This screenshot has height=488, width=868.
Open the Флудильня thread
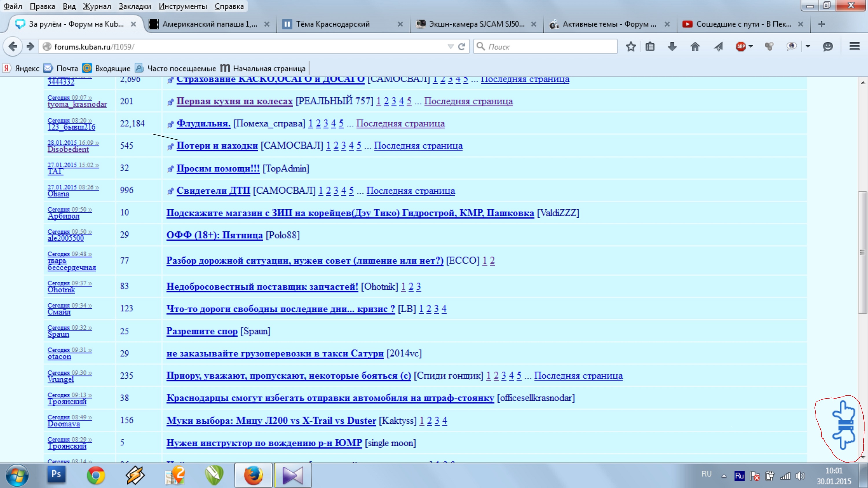203,123
